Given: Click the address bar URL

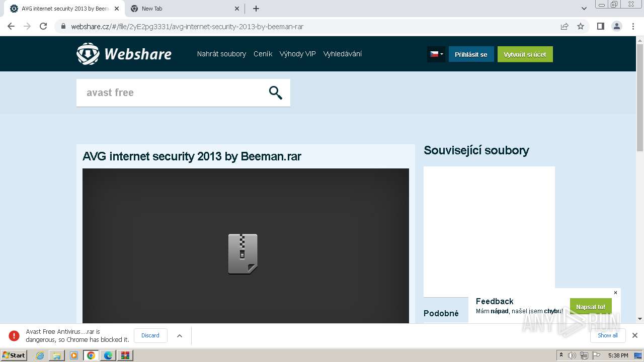Looking at the screenshot, I should click(x=187, y=27).
